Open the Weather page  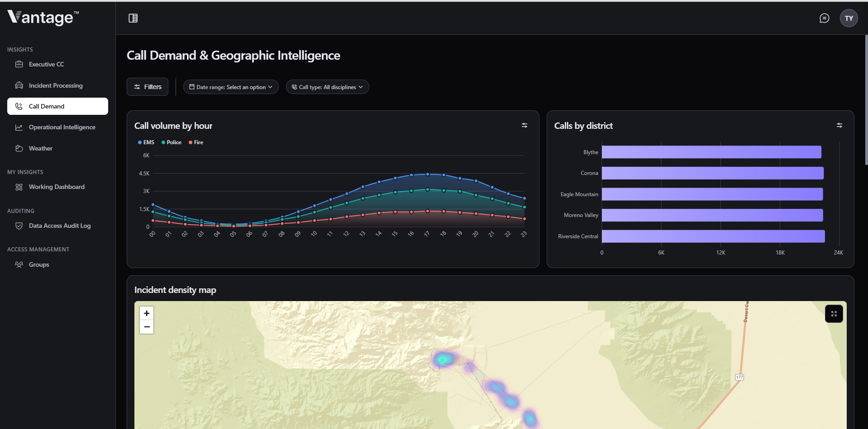pos(57,148)
